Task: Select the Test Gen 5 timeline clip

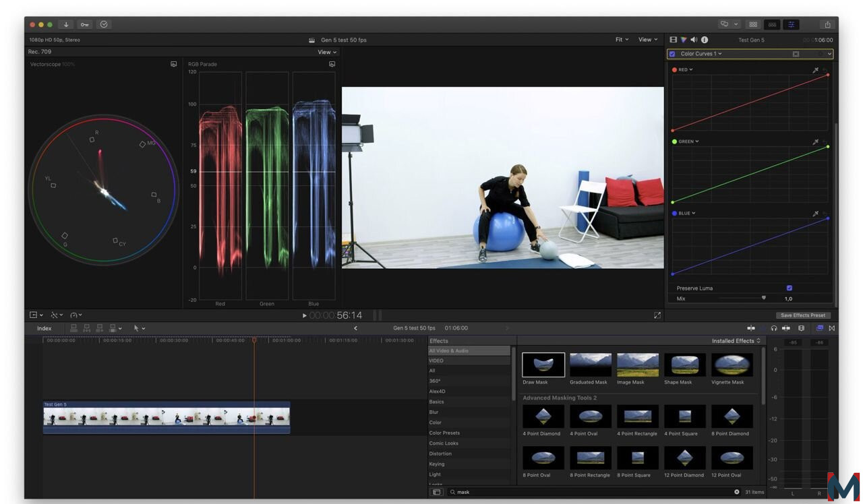Action: click(167, 417)
